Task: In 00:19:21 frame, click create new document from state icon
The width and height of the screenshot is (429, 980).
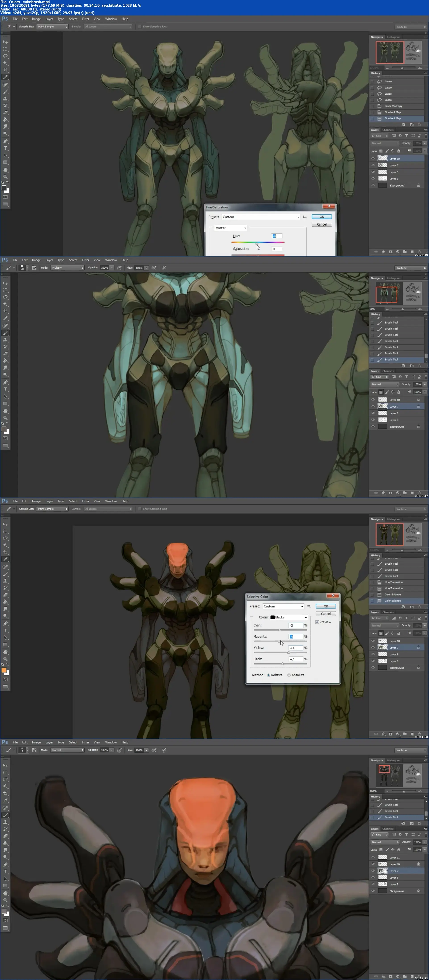Action: point(403,823)
